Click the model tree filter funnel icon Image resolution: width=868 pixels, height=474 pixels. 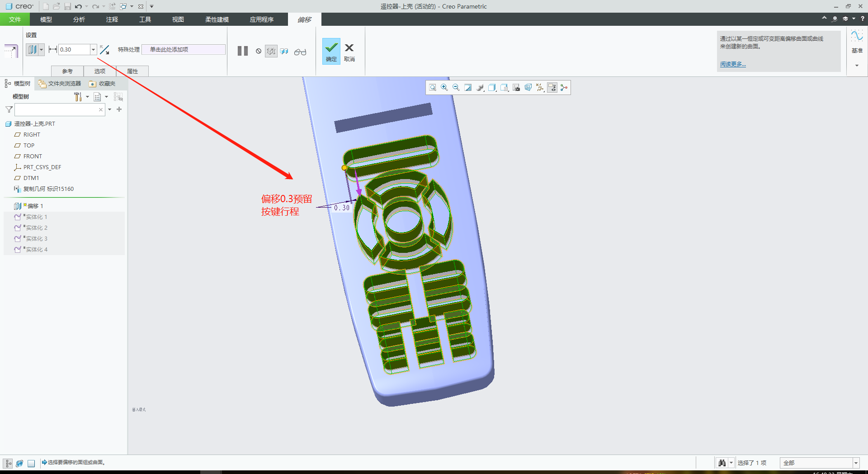click(x=9, y=109)
